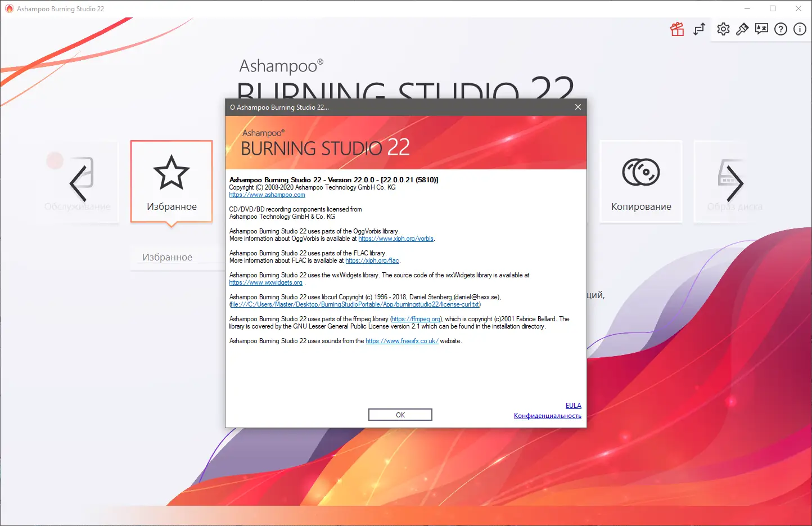The image size is (812, 526).
Task: Minimize the Ashampoo Burning Studio 22 window
Action: pos(747,8)
